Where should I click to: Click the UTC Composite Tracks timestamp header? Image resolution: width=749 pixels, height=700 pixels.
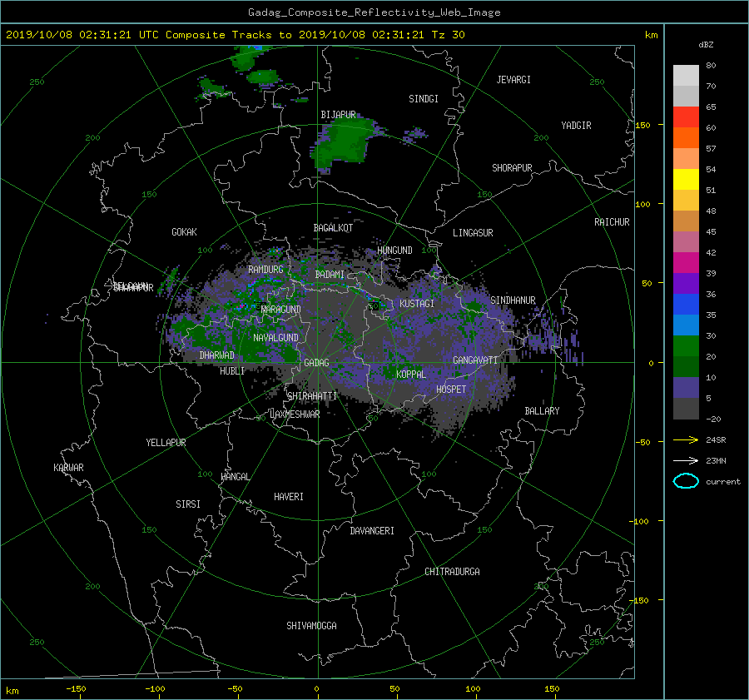(x=235, y=35)
